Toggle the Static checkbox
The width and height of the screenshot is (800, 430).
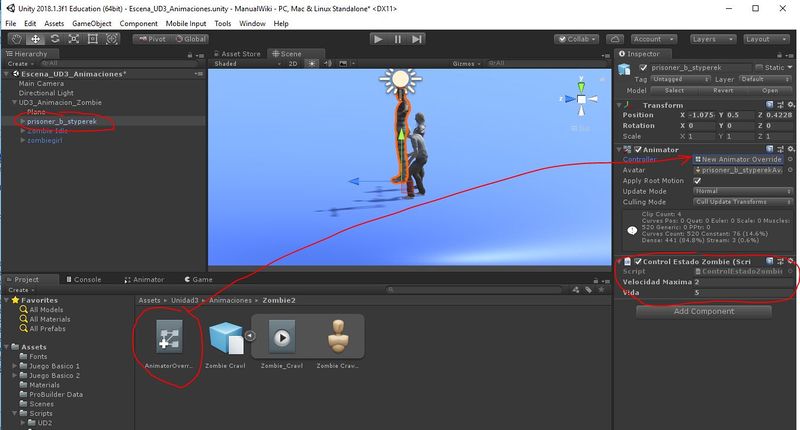[x=759, y=67]
